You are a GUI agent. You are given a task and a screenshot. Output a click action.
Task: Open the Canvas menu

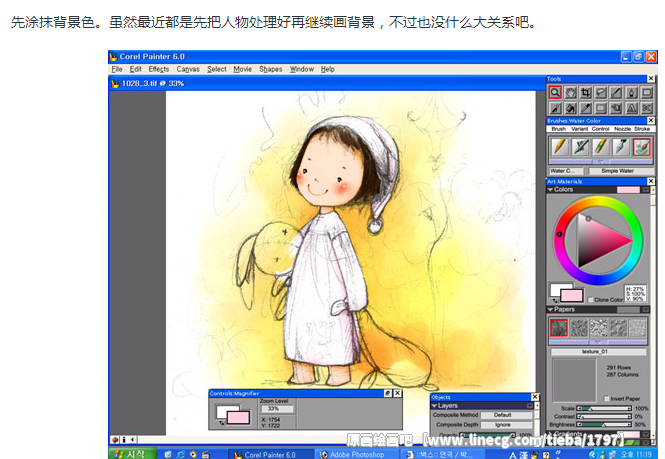(x=188, y=69)
